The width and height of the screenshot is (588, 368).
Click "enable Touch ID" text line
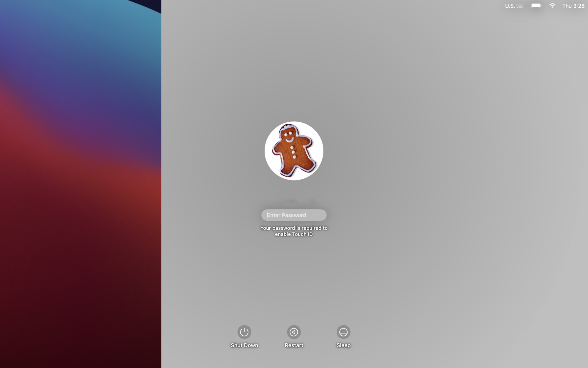point(294,234)
